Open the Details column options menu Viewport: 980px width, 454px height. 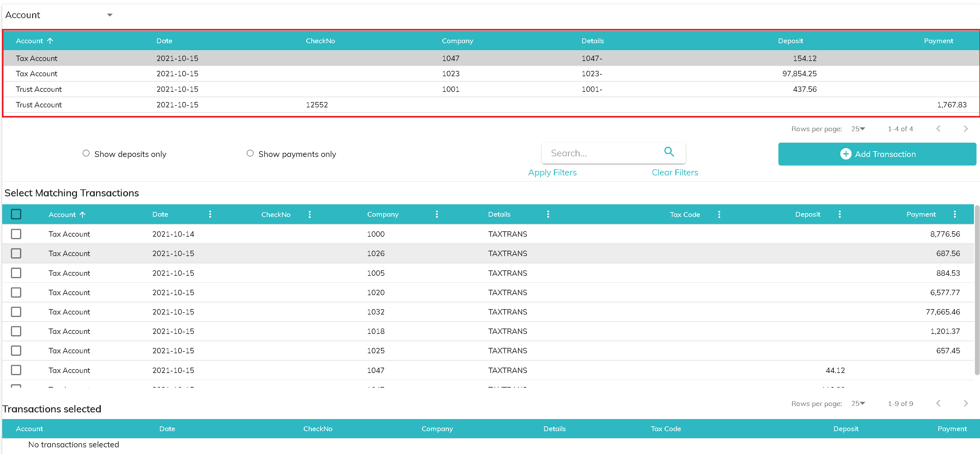[x=548, y=214]
